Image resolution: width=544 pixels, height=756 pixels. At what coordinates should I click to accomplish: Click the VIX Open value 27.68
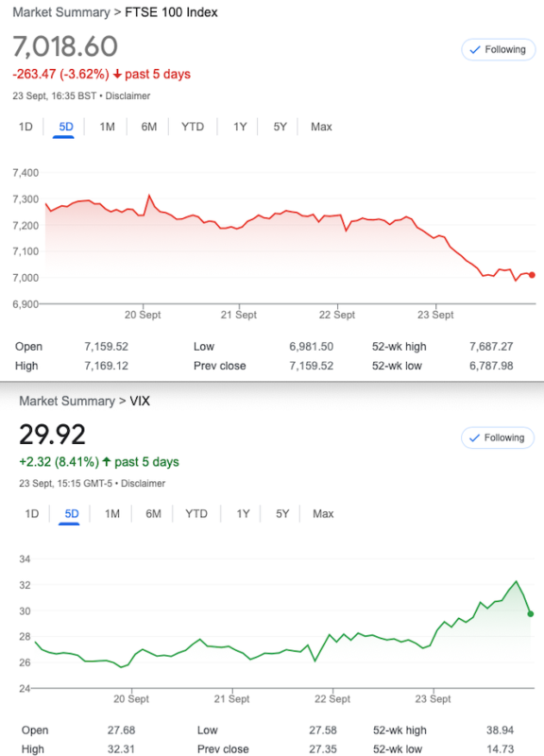(122, 730)
